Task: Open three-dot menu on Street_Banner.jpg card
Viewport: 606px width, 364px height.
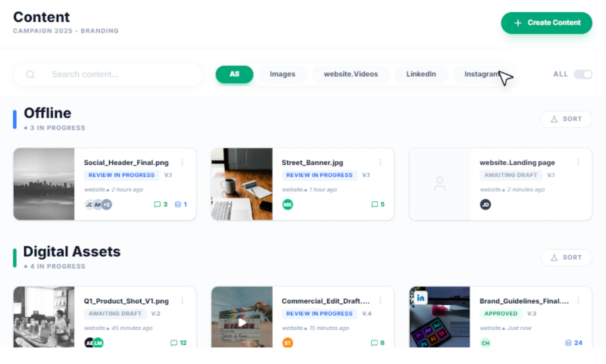Action: tap(380, 162)
